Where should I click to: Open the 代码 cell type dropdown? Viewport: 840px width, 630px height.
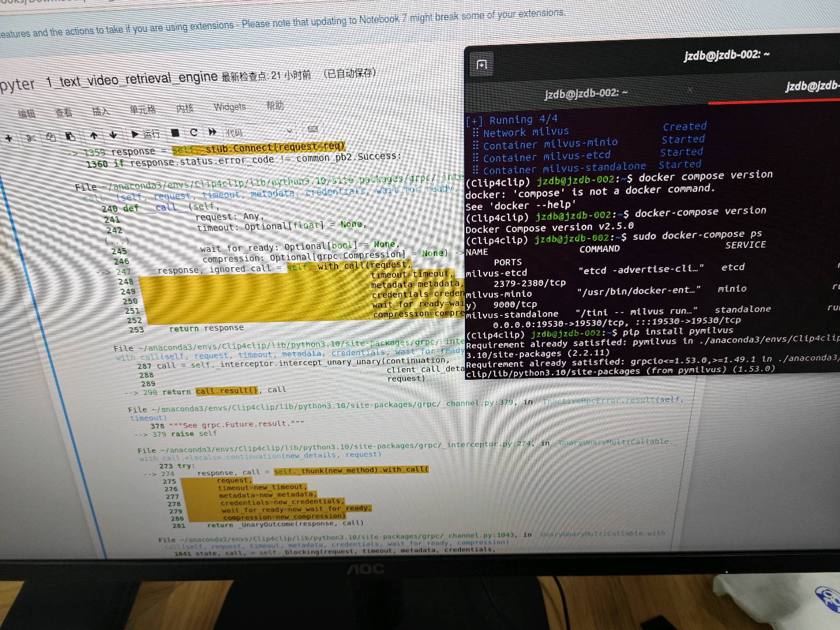[x=260, y=131]
